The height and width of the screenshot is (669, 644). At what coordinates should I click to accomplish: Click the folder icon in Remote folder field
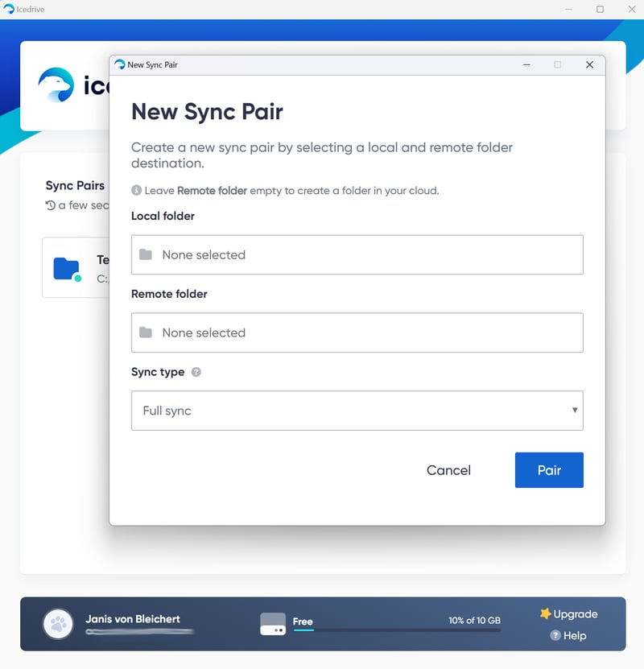[x=146, y=332]
